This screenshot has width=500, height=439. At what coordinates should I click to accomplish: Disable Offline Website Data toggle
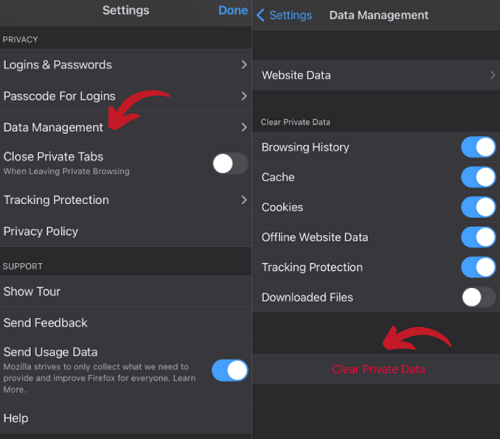[478, 237]
